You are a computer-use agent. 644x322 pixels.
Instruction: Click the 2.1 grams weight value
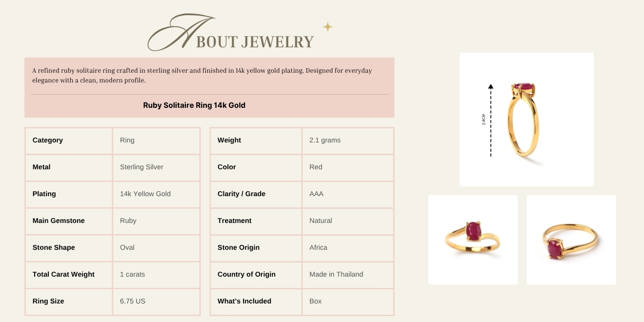tap(325, 140)
